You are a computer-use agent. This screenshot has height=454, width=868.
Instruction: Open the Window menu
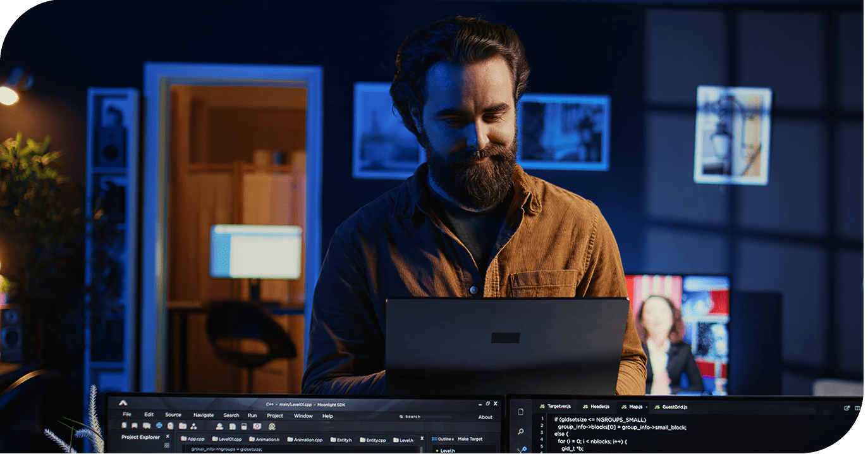click(303, 415)
